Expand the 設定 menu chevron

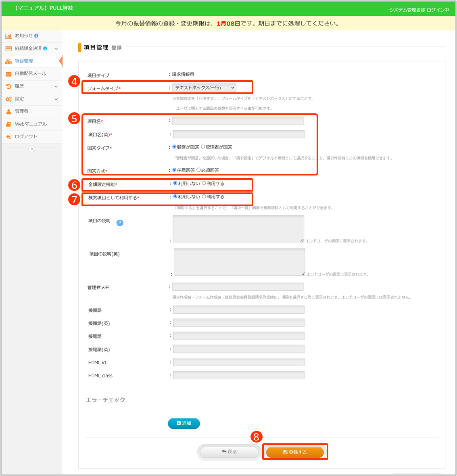[x=56, y=99]
